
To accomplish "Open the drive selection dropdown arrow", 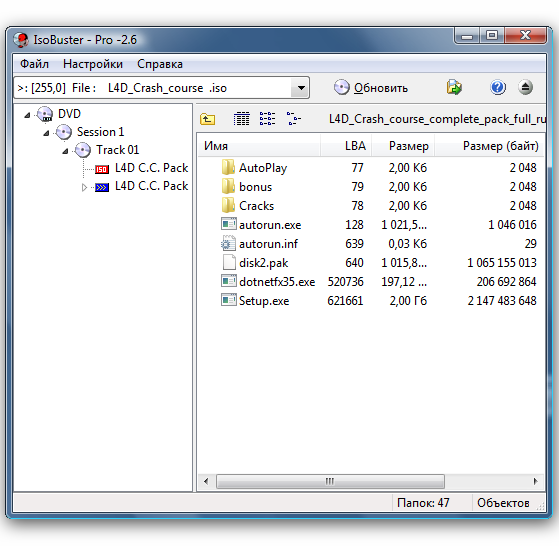I will click(x=301, y=88).
